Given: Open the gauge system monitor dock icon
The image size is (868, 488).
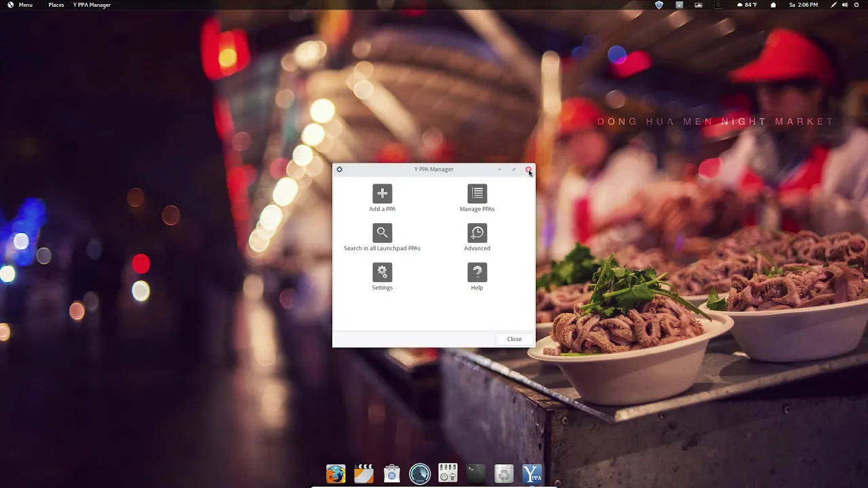Looking at the screenshot, I should (420, 473).
